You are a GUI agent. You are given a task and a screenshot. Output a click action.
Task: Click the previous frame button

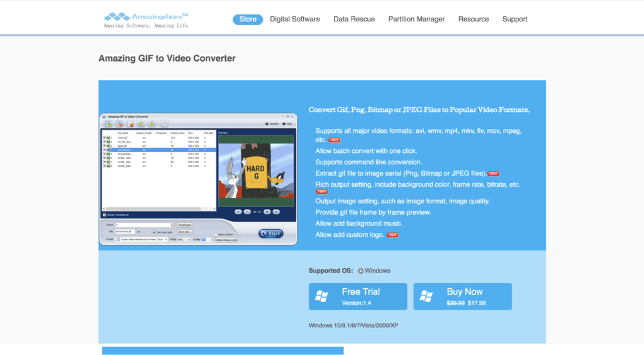pyautogui.click(x=267, y=211)
